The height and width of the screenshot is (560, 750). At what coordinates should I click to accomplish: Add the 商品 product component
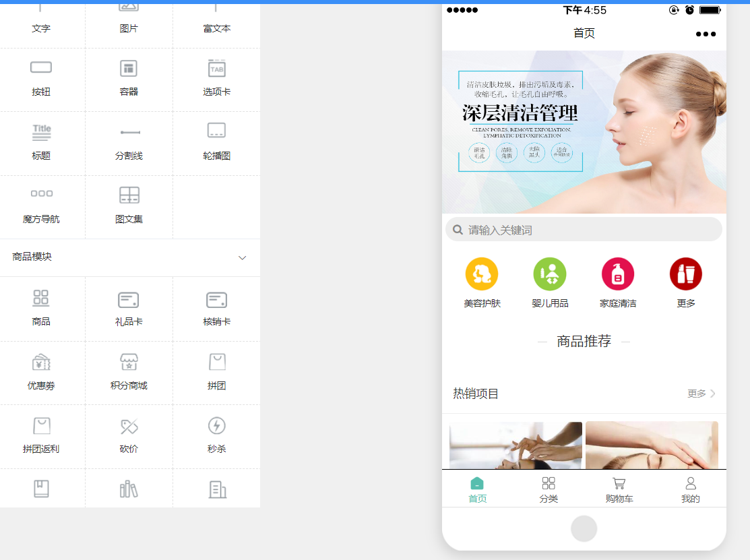(41, 309)
